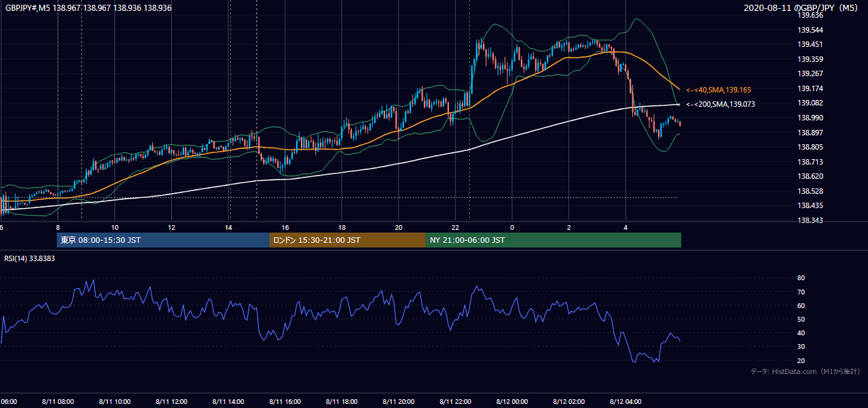
Task: Click price axis value 139.174
Action: pyautogui.click(x=810, y=88)
